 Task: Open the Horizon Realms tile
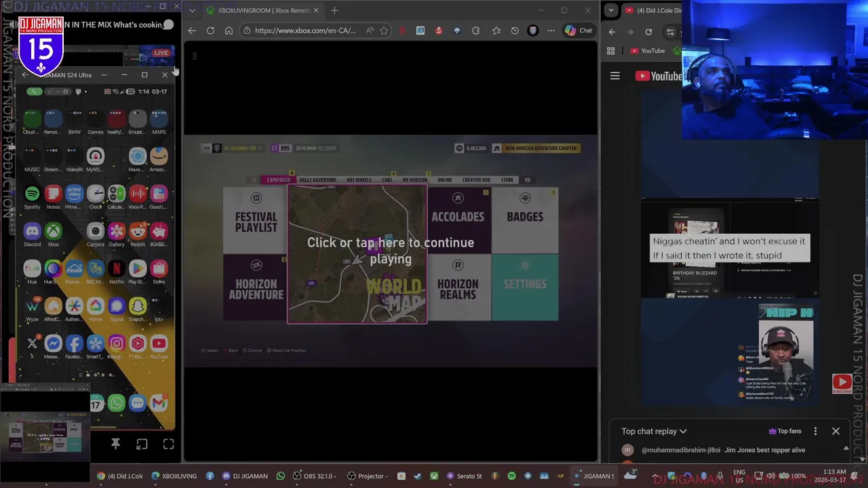pyautogui.click(x=458, y=288)
